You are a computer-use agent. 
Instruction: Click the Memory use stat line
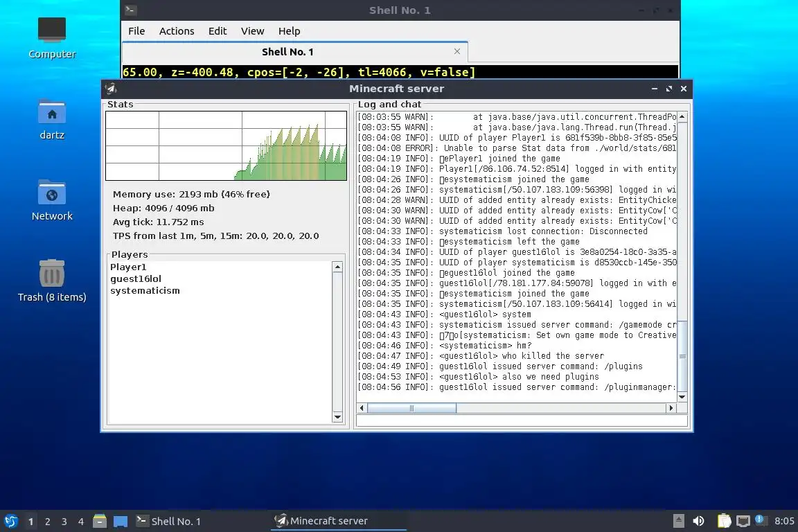191,194
